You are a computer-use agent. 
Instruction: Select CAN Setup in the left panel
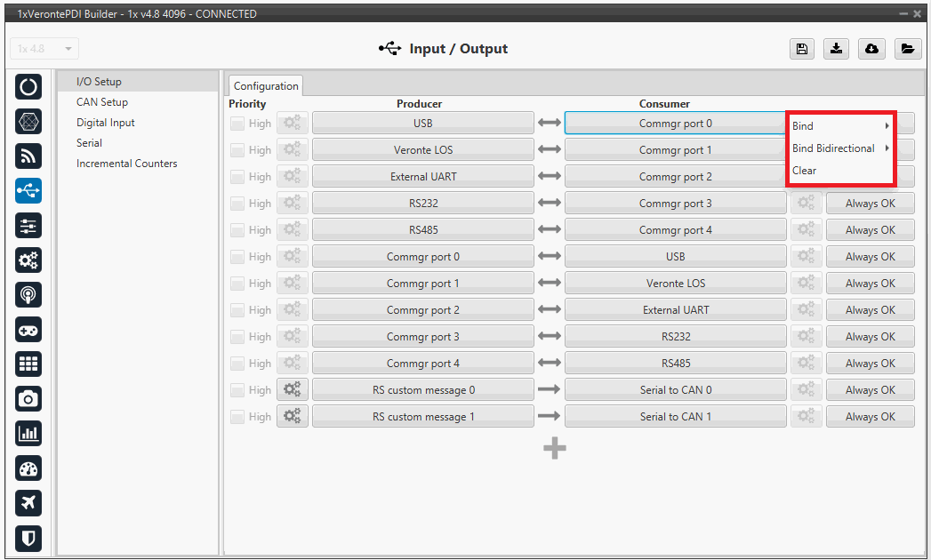point(102,102)
